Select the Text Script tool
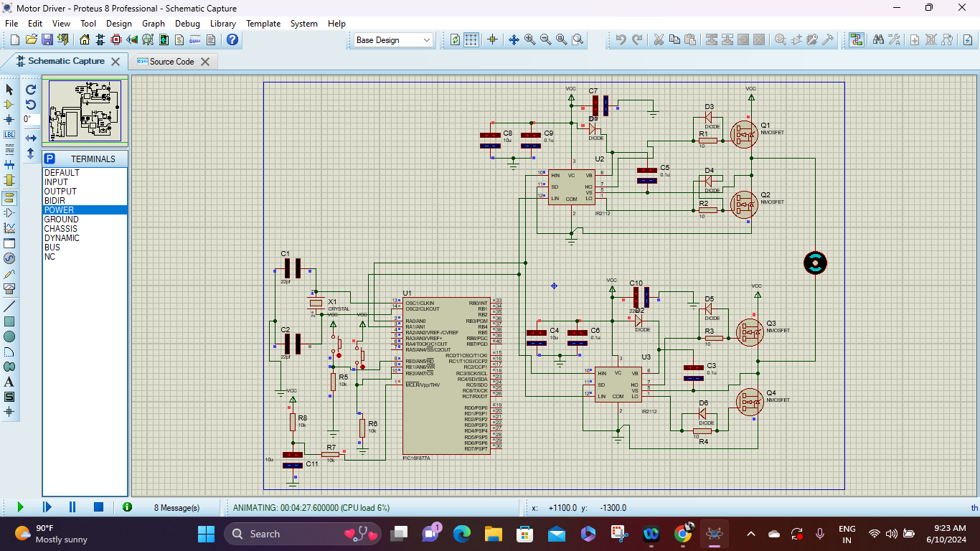This screenshot has width=980, height=551. click(x=9, y=149)
